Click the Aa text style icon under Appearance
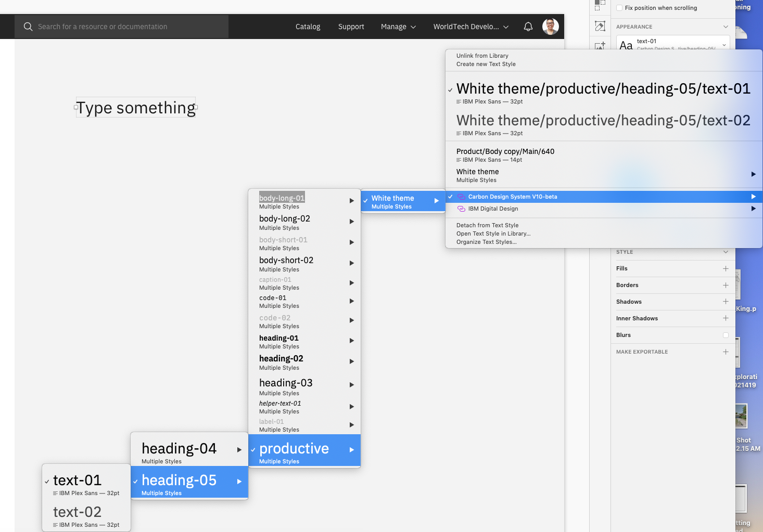This screenshot has width=763, height=532. click(x=626, y=45)
